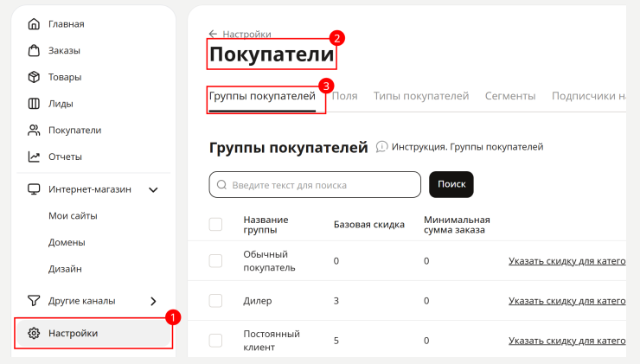Click base discount value 5 for Постоянный клиент
Viewport: 640px width, 364px height.
pos(336,341)
